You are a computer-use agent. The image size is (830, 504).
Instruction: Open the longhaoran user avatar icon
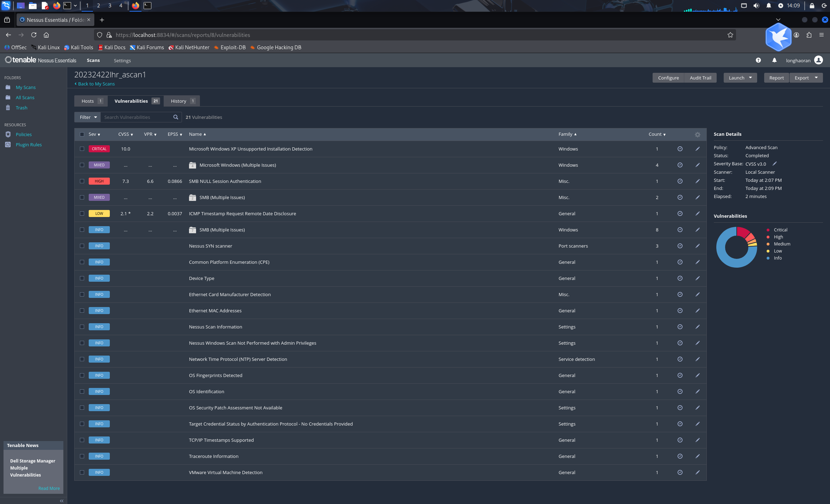pyautogui.click(x=818, y=60)
